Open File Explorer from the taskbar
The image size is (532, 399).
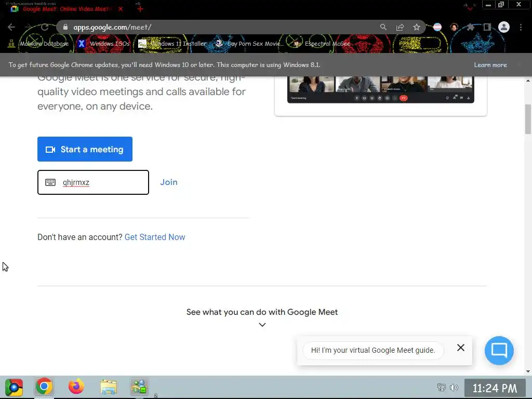coord(109,387)
